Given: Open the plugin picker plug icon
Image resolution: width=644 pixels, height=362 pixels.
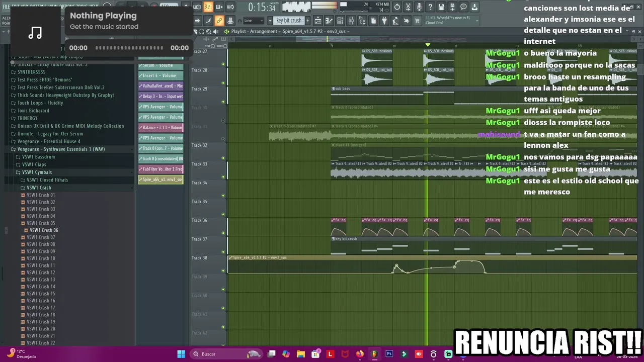Looking at the screenshot, I should [x=384, y=21].
